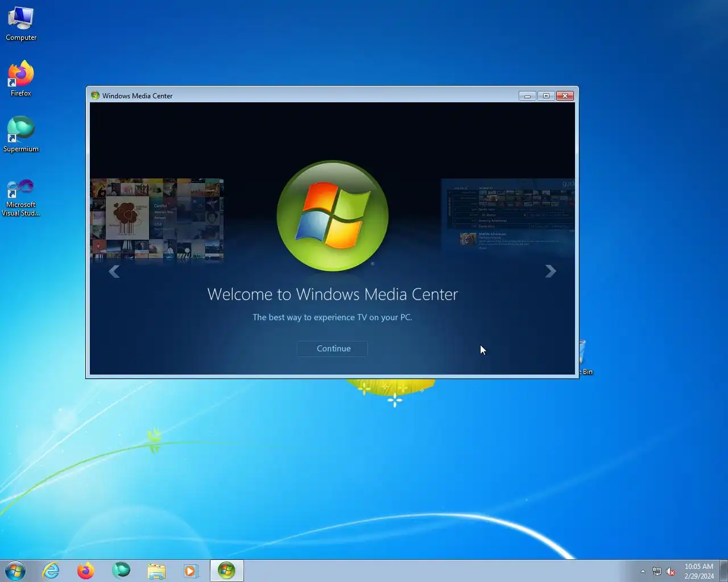This screenshot has width=728, height=582.
Task: Click the Media Center title bar icon
Action: [x=95, y=95]
